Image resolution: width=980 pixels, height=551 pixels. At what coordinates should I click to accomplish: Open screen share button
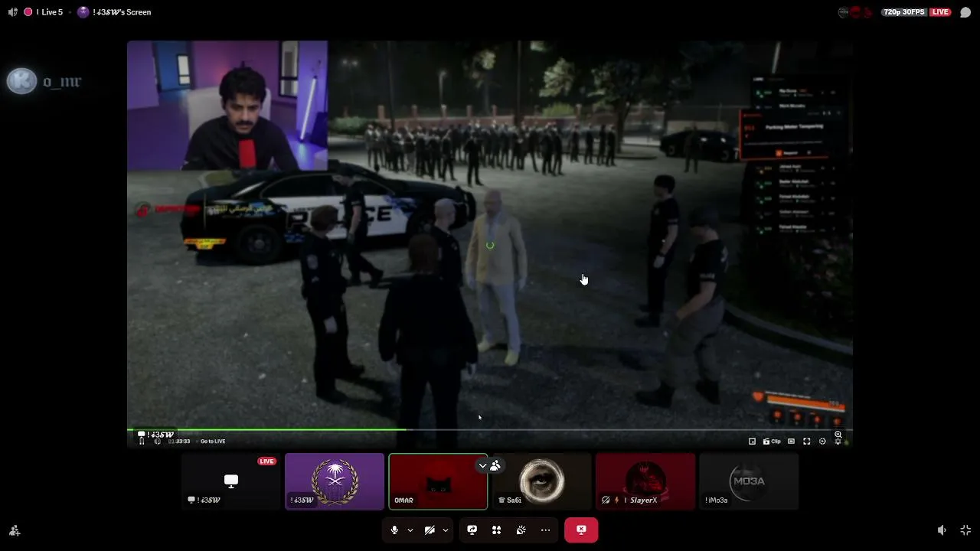[472, 530]
